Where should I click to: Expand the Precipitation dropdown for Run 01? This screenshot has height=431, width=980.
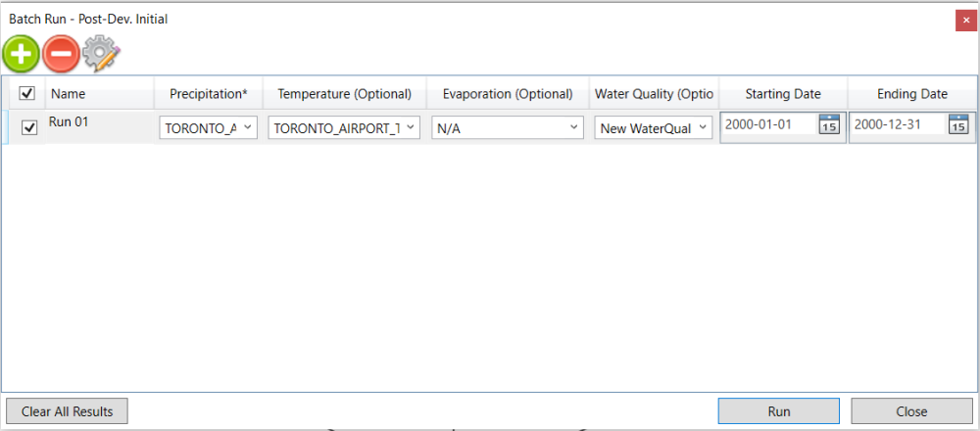coord(246,127)
